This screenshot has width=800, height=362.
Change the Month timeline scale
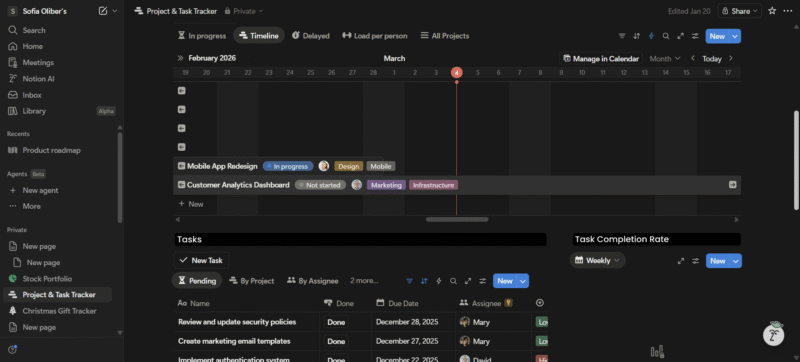coord(665,59)
